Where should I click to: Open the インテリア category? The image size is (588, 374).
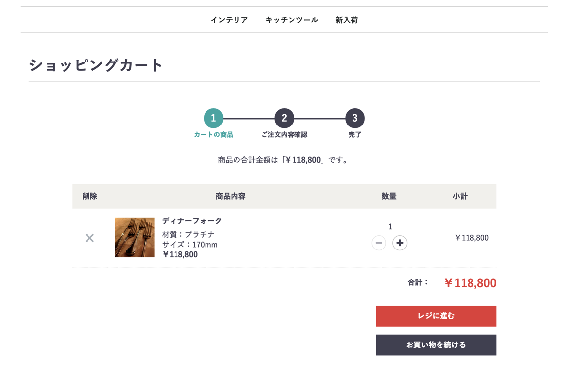click(230, 20)
